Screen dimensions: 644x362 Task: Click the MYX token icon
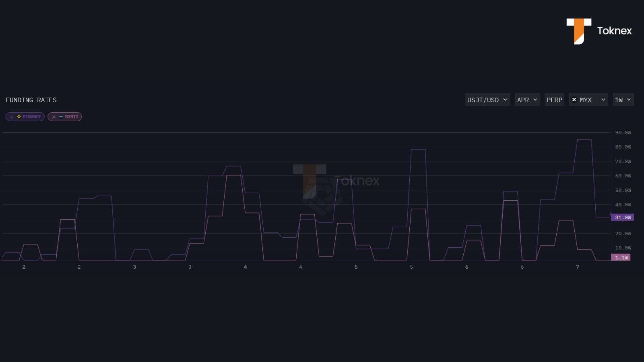[574, 100]
